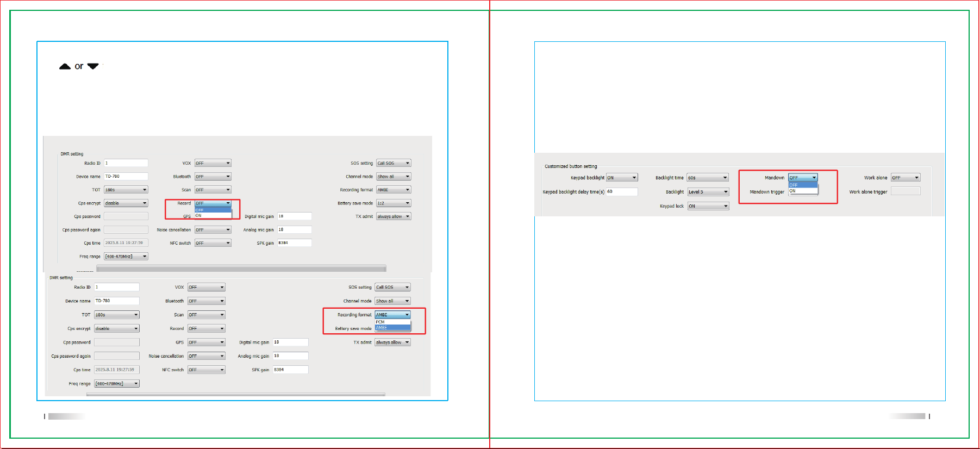Collapse the open Mandown dropdown

point(803,178)
